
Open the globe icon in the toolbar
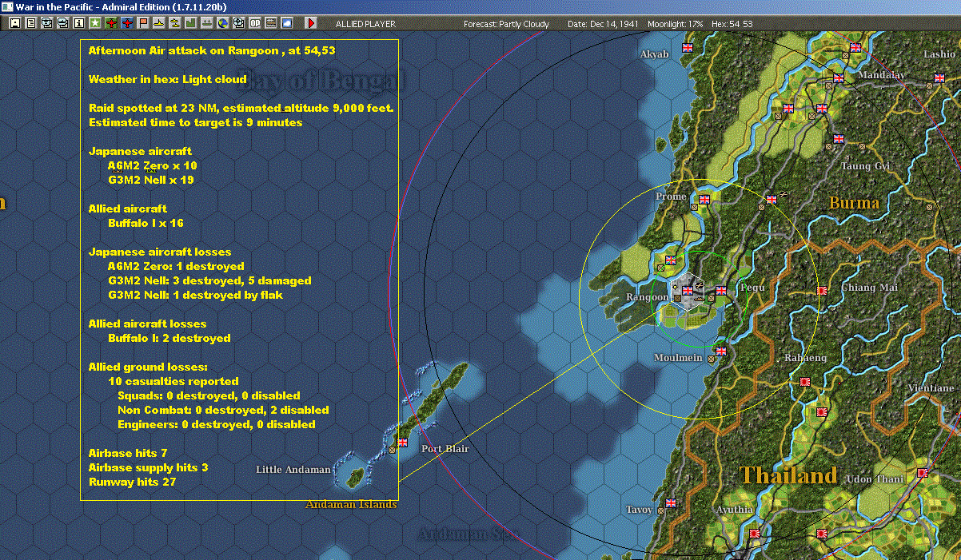pos(222,23)
